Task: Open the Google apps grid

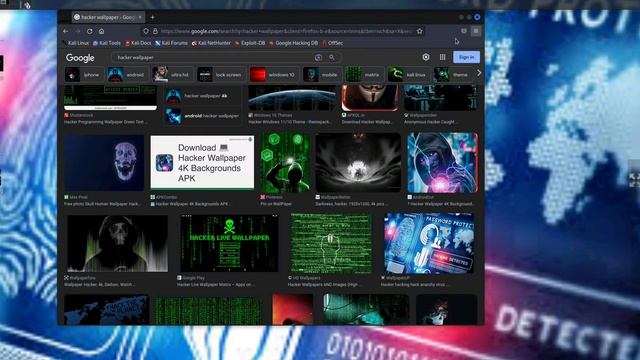Action: click(442, 57)
